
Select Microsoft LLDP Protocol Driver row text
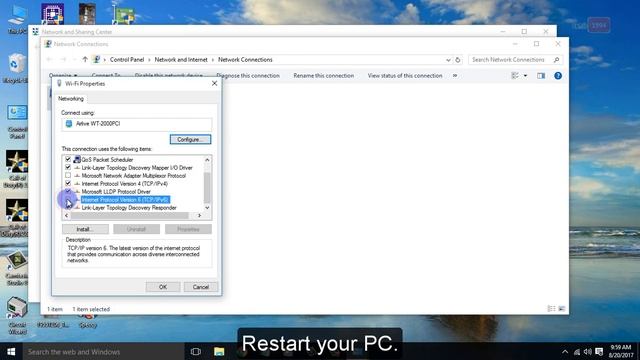(116, 191)
